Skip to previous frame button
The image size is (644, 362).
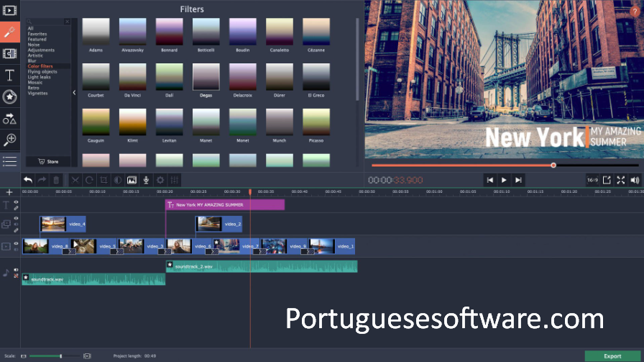click(x=489, y=180)
